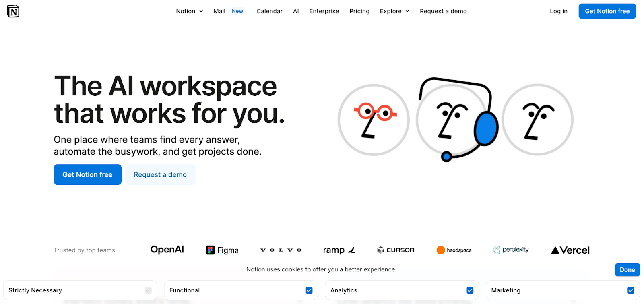This screenshot has height=304, width=644.
Task: Click the Volvo logo
Action: click(x=281, y=250)
